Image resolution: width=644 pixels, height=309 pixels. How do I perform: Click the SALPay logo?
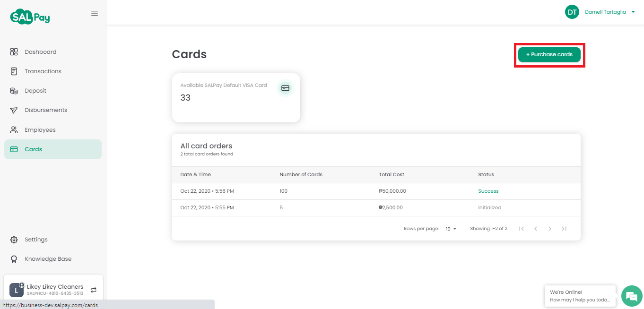pyautogui.click(x=30, y=17)
